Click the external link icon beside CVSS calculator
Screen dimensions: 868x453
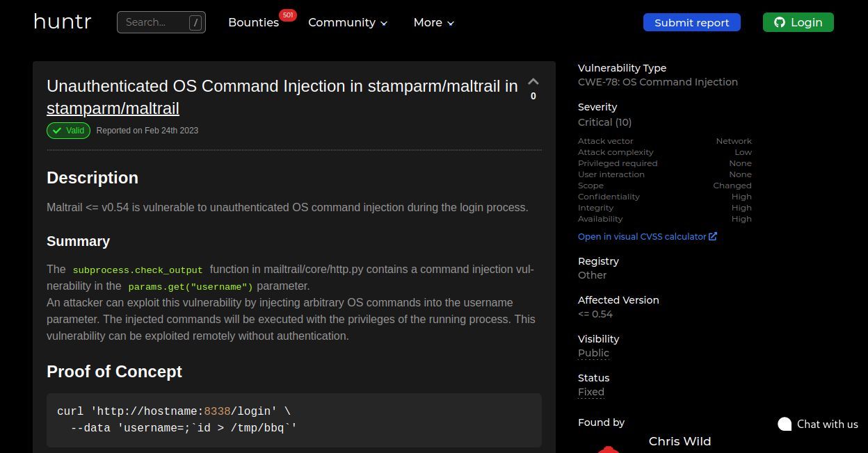tap(713, 236)
